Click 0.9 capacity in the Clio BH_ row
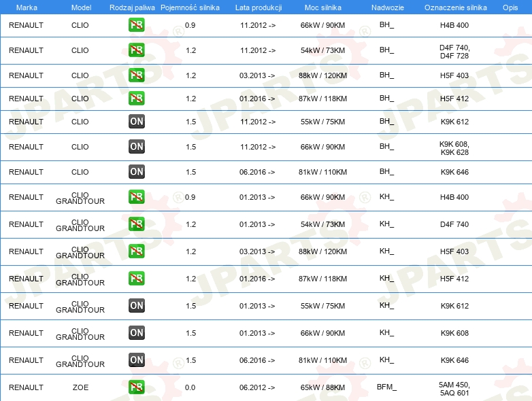 point(190,25)
